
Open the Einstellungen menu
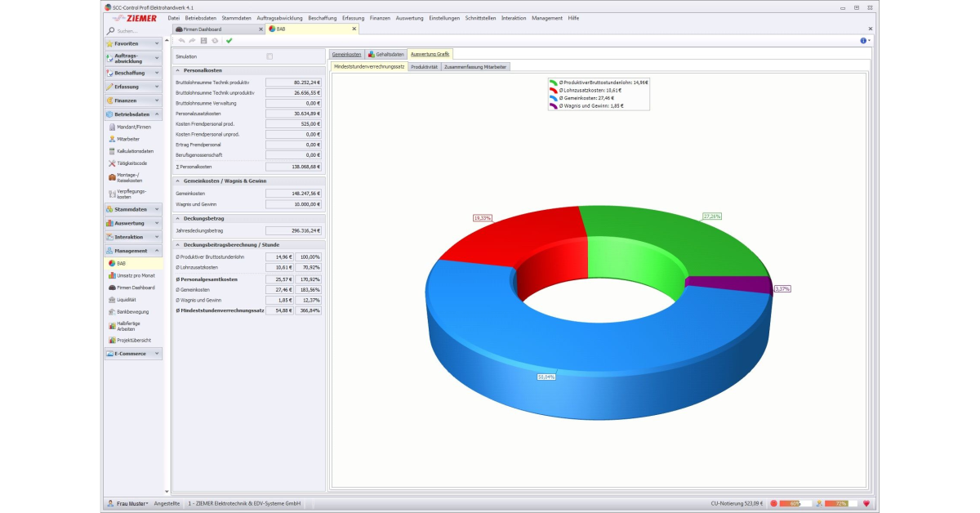point(444,18)
